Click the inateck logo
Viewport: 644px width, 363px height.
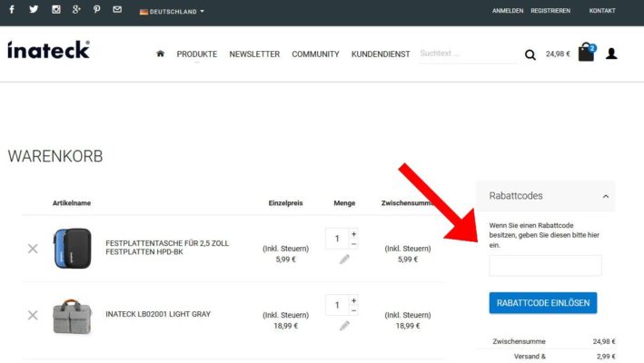[x=48, y=50]
